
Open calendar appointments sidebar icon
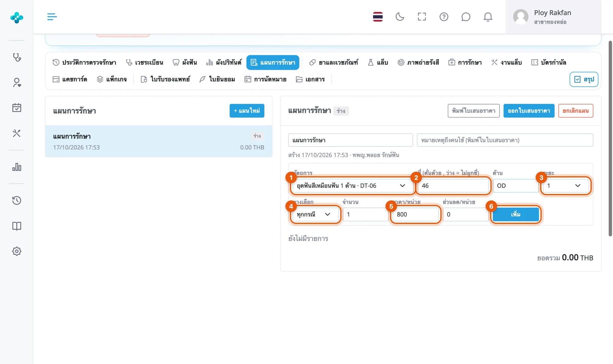[x=17, y=108]
